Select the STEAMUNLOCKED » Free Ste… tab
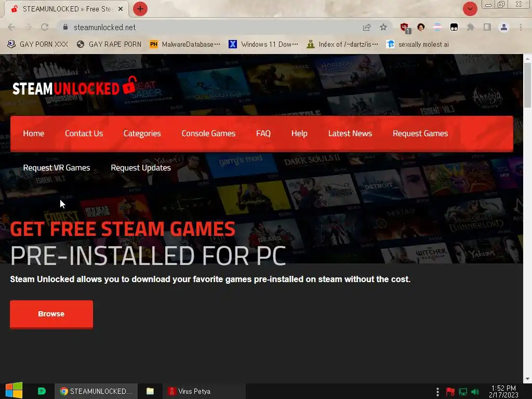This screenshot has height=399, width=532. click(67, 9)
